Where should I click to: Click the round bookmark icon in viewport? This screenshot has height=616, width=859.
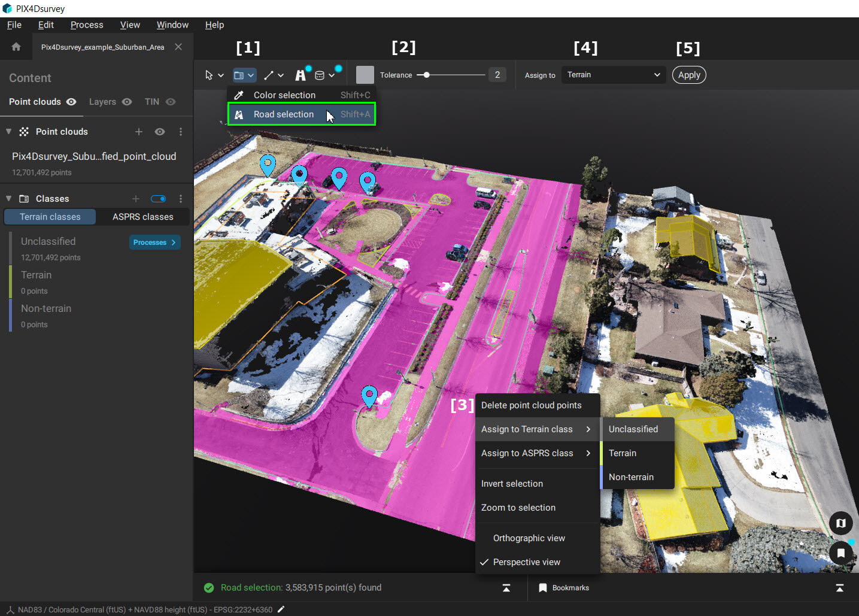840,553
